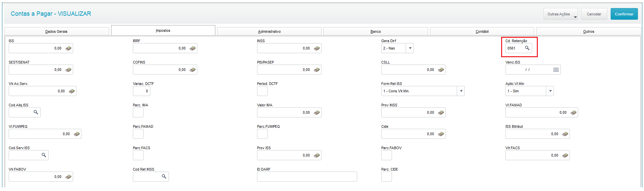Click the Parc.FACS input box
The image size is (644, 191).
(x=138, y=156)
